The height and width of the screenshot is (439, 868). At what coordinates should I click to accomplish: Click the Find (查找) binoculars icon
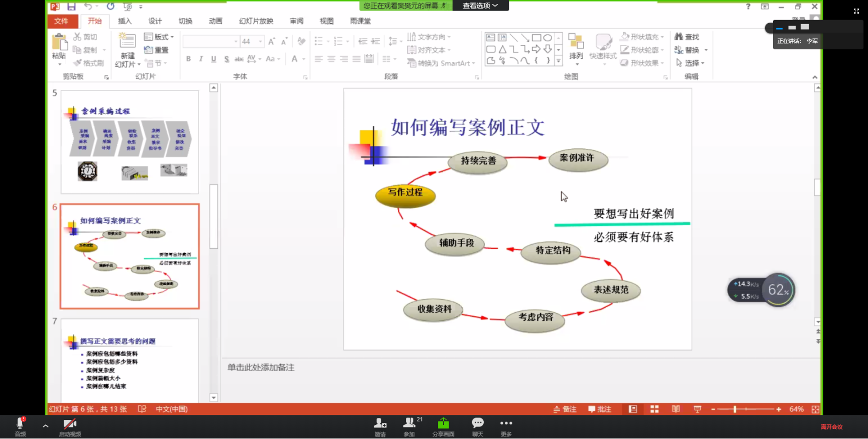coord(679,37)
